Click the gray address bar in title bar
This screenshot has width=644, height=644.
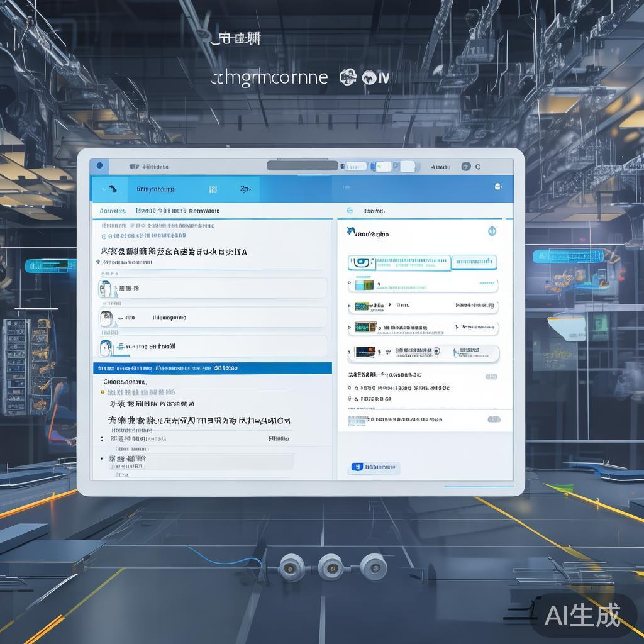pos(302,166)
